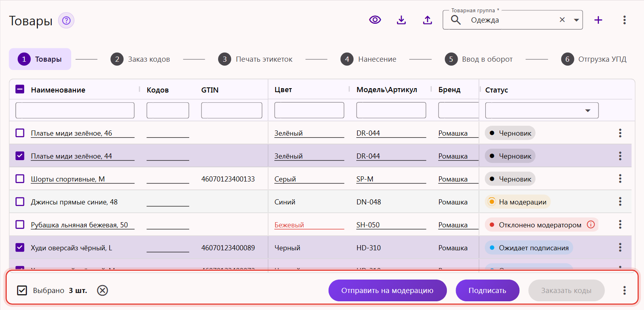Click the Подписать button
Viewport: 644px width, 310px height.
pyautogui.click(x=487, y=291)
